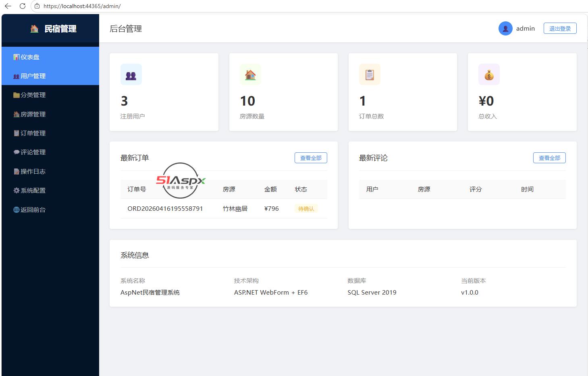Click order number ORD20260416195558791

165,208
